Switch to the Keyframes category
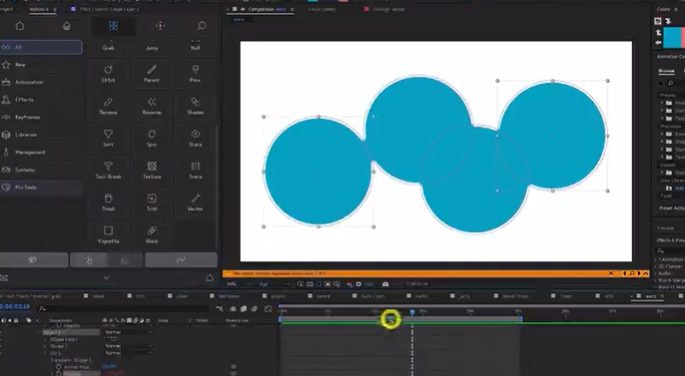685x376 pixels. click(x=28, y=117)
